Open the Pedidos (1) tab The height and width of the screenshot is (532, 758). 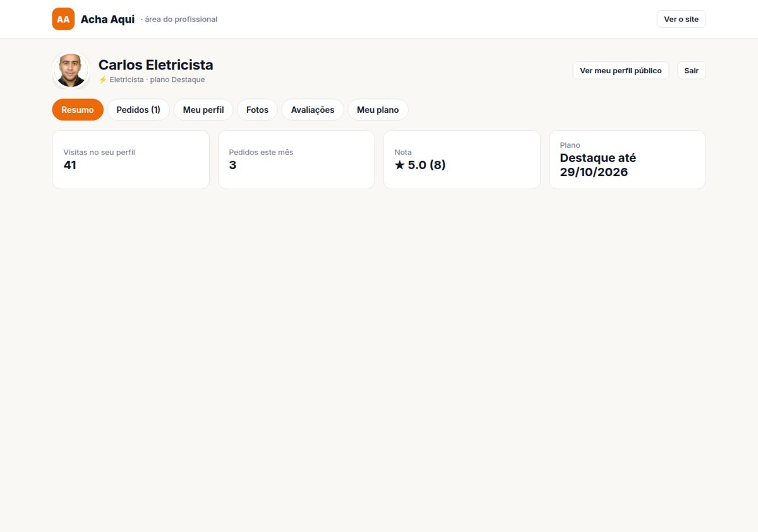(x=138, y=110)
